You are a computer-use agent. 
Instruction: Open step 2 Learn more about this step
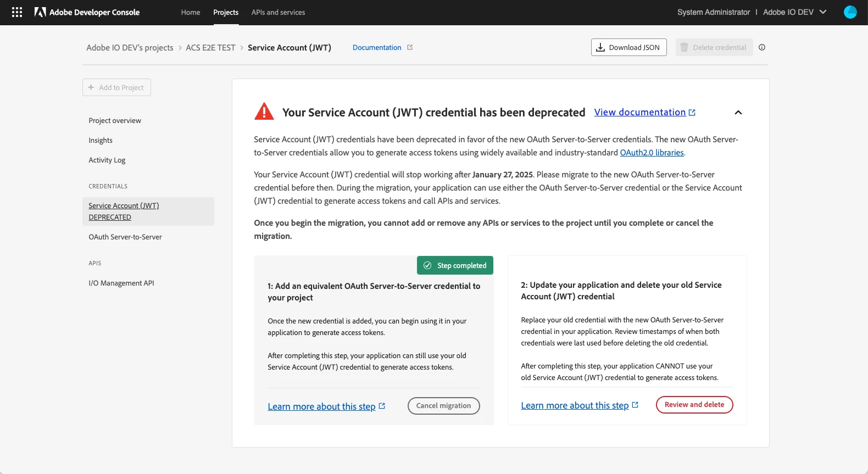coord(575,405)
